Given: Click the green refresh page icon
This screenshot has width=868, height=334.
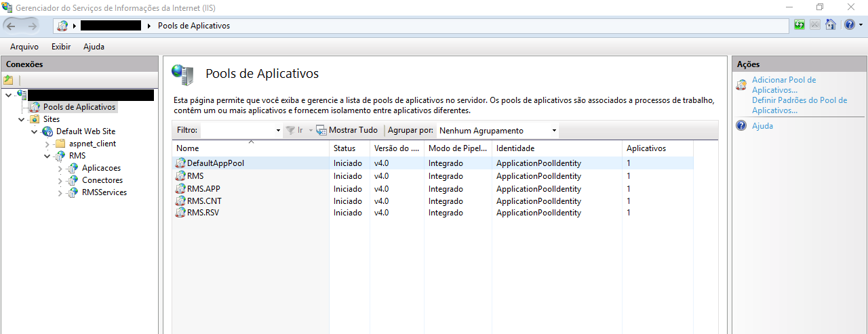Looking at the screenshot, I should click(x=800, y=25).
